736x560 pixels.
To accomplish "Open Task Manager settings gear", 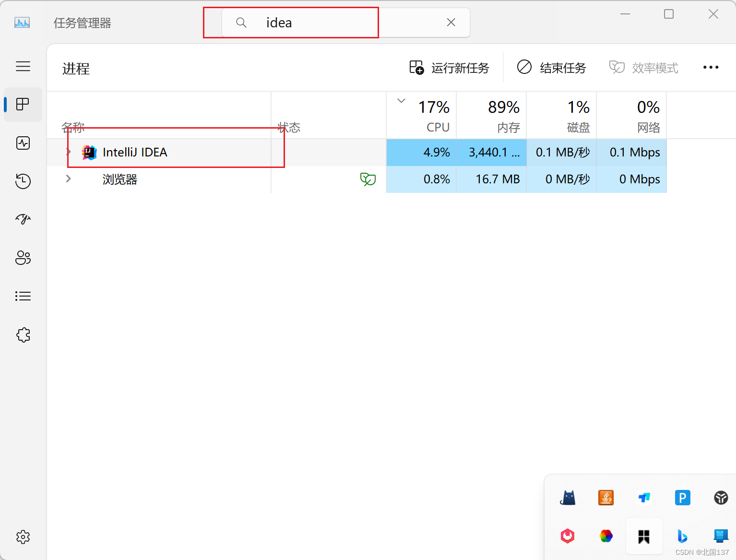I will (23, 537).
